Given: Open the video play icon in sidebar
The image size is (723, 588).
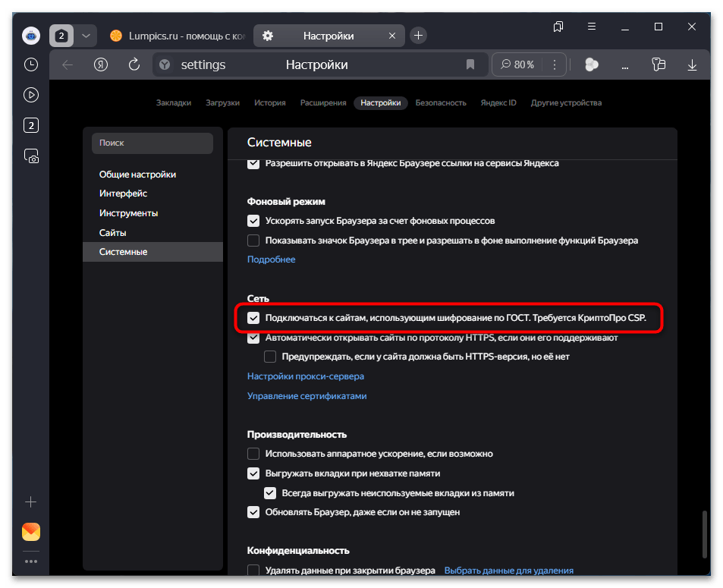Looking at the screenshot, I should tap(31, 95).
